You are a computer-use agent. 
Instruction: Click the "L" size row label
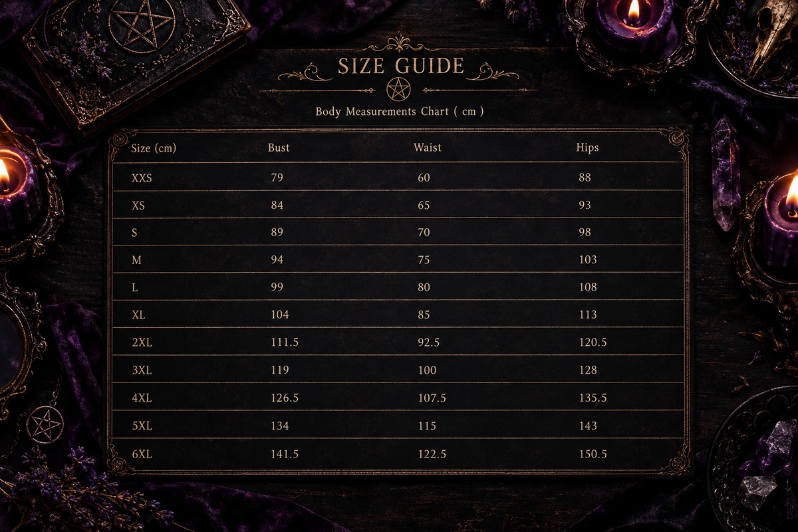click(135, 287)
